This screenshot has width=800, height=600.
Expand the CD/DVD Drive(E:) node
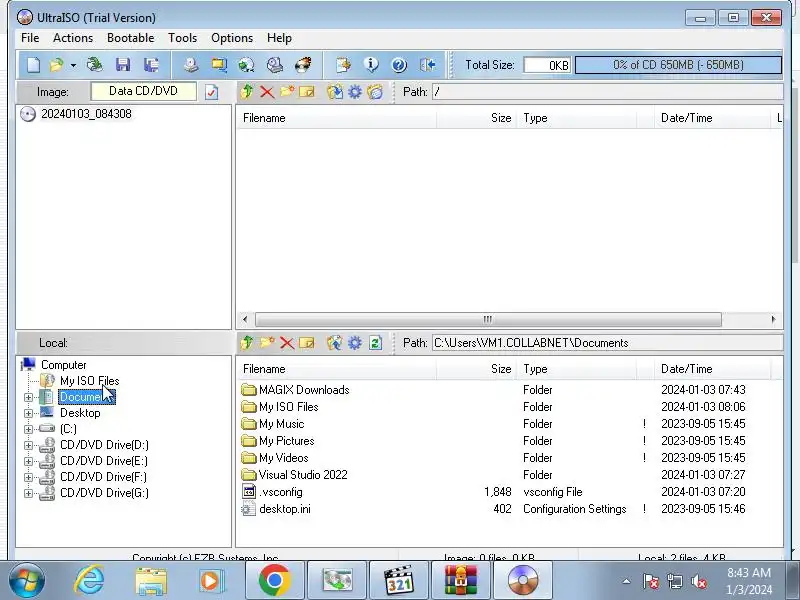[x=29, y=461]
